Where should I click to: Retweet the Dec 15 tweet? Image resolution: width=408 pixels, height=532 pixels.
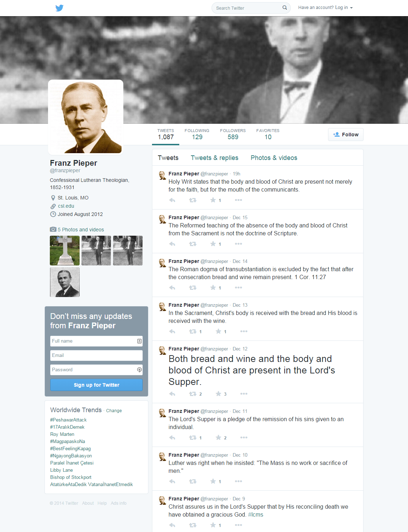click(x=193, y=244)
